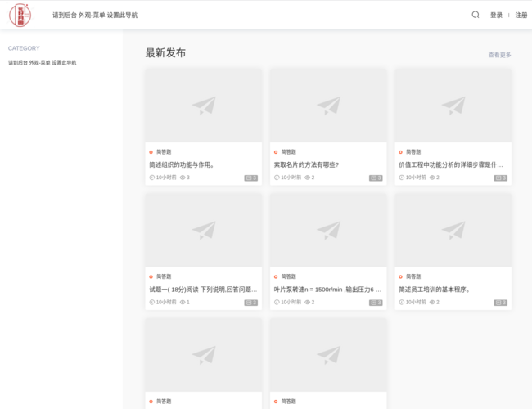Click 简答题 tag on 试题一 card
Screen dimensions: 532x409
[164, 276]
